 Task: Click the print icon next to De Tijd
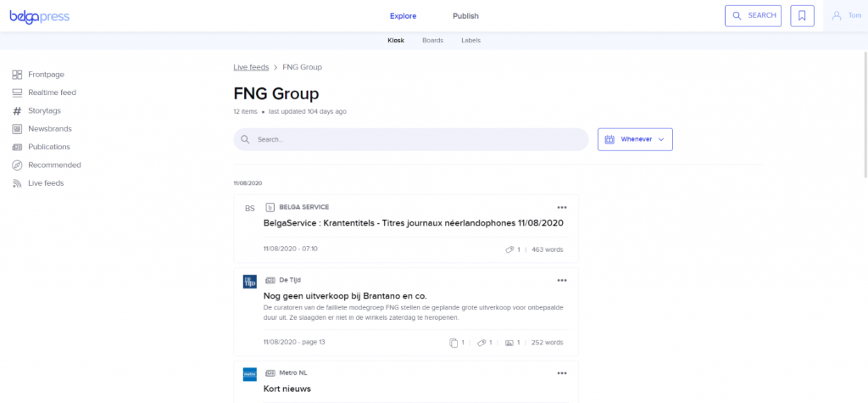tap(270, 280)
